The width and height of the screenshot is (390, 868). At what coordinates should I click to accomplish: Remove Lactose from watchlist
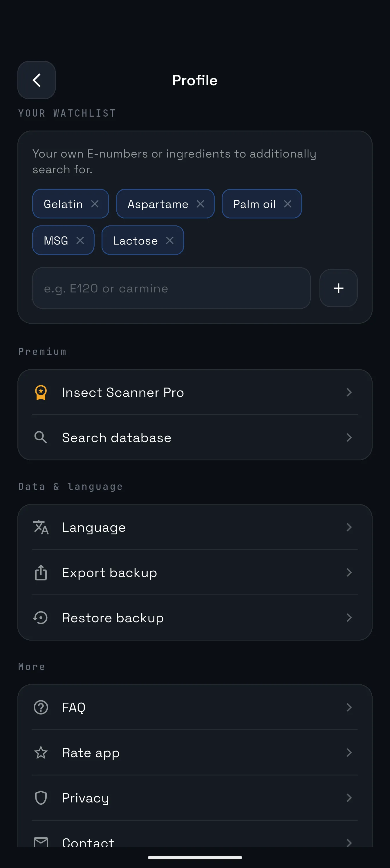pos(169,240)
